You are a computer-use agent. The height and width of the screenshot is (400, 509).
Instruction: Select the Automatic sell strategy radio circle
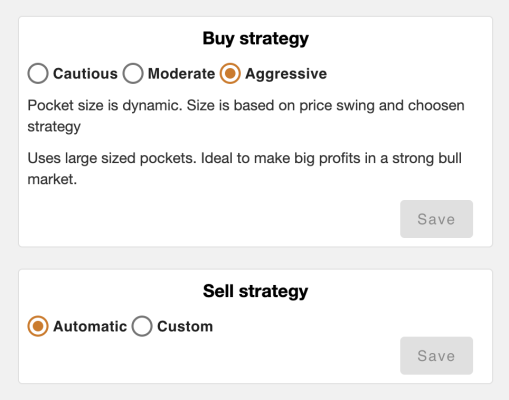coord(38,326)
